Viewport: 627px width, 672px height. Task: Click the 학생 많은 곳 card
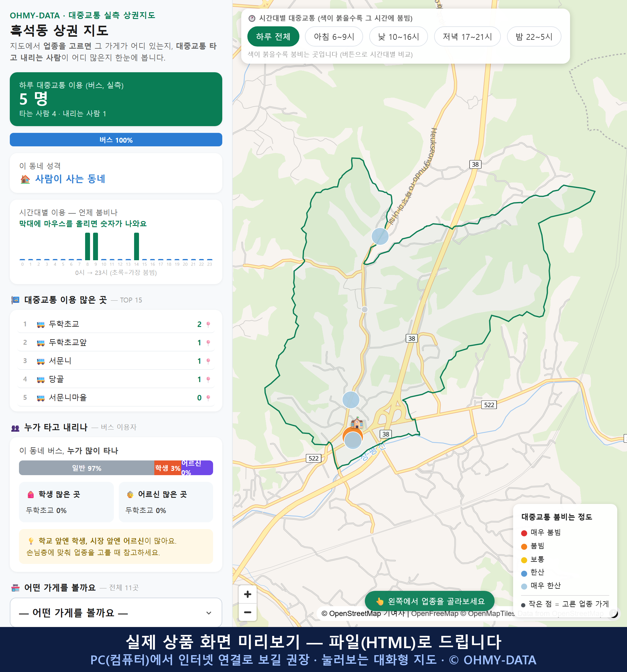[x=66, y=502]
